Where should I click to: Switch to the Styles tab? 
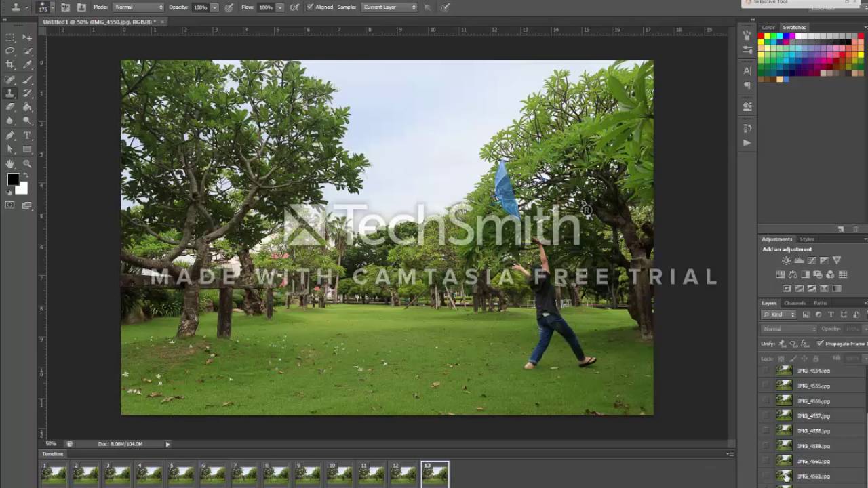click(807, 239)
